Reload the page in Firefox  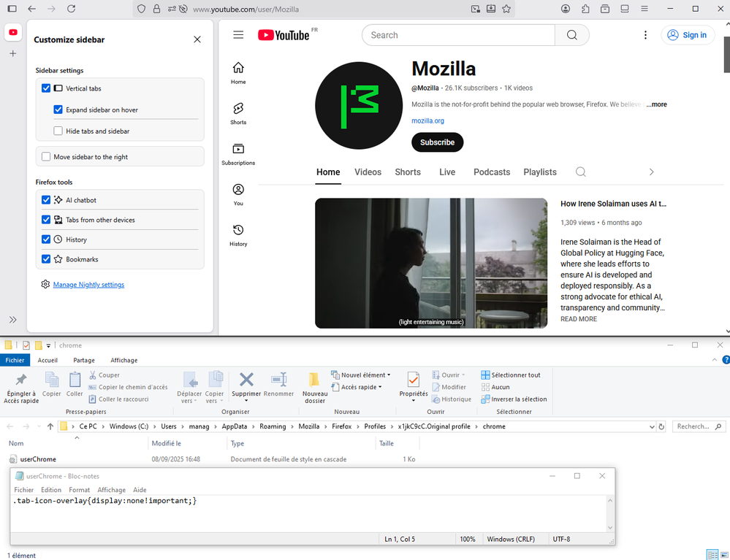point(71,9)
